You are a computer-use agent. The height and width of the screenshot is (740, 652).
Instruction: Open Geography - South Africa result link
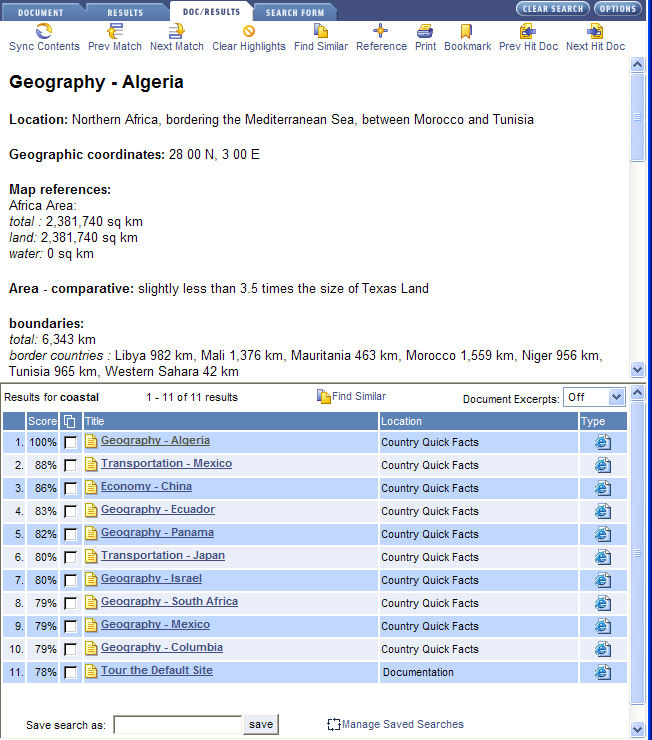169,602
